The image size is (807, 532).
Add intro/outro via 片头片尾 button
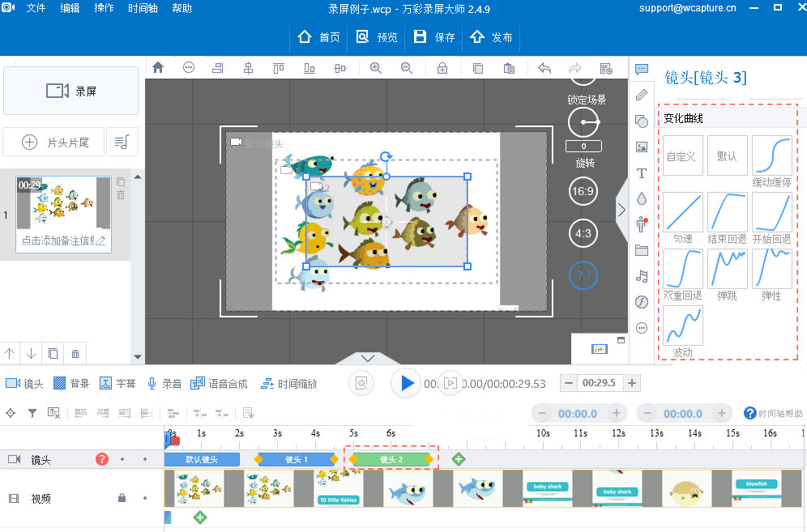click(54, 142)
